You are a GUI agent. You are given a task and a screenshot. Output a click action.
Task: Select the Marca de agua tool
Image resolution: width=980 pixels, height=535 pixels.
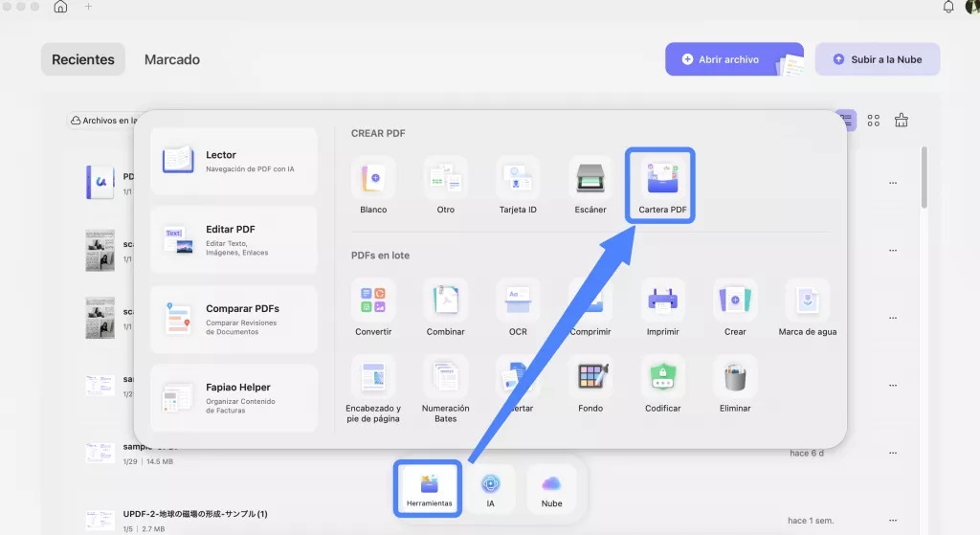point(808,308)
